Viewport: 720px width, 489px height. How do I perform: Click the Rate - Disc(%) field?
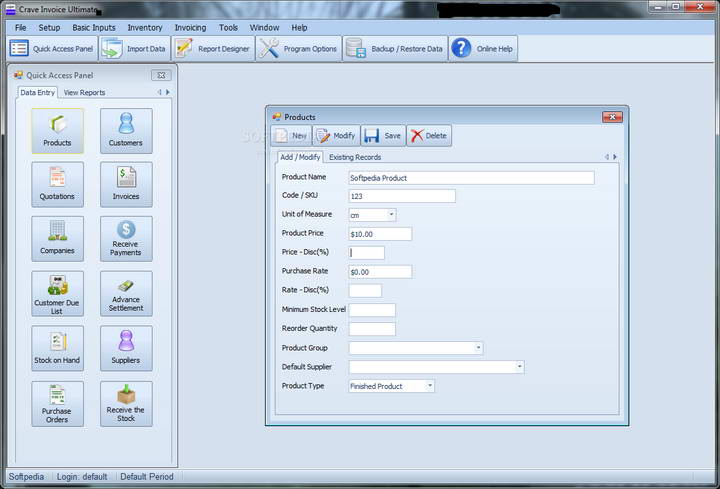(x=365, y=291)
